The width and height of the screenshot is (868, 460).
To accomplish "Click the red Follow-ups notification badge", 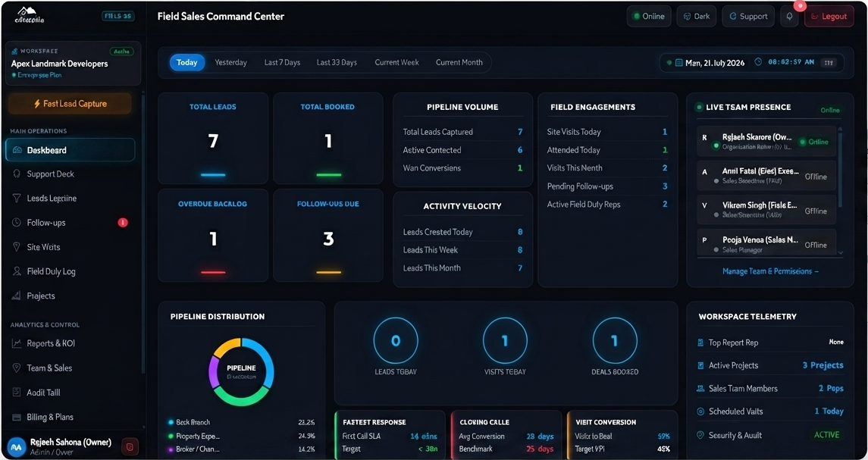I will (123, 223).
